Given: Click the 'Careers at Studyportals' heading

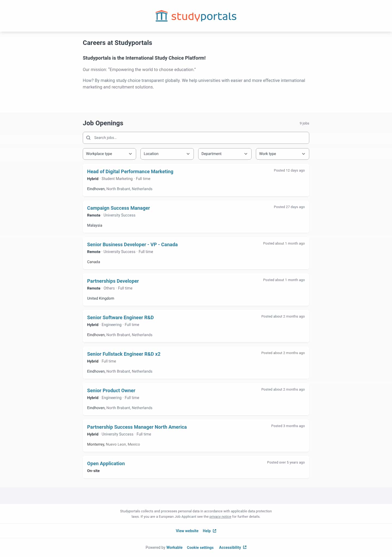Looking at the screenshot, I should tap(117, 43).
